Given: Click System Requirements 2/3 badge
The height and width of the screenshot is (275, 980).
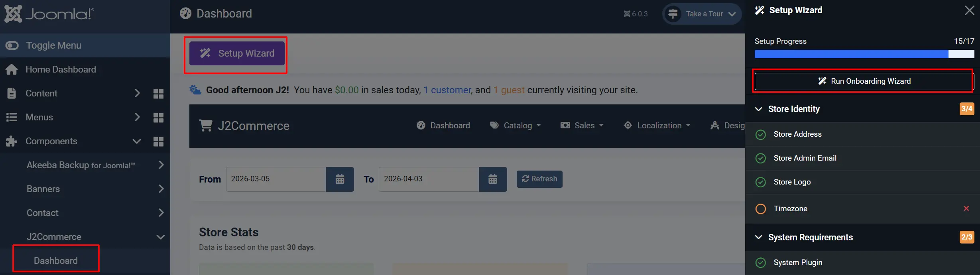Looking at the screenshot, I should tap(967, 237).
